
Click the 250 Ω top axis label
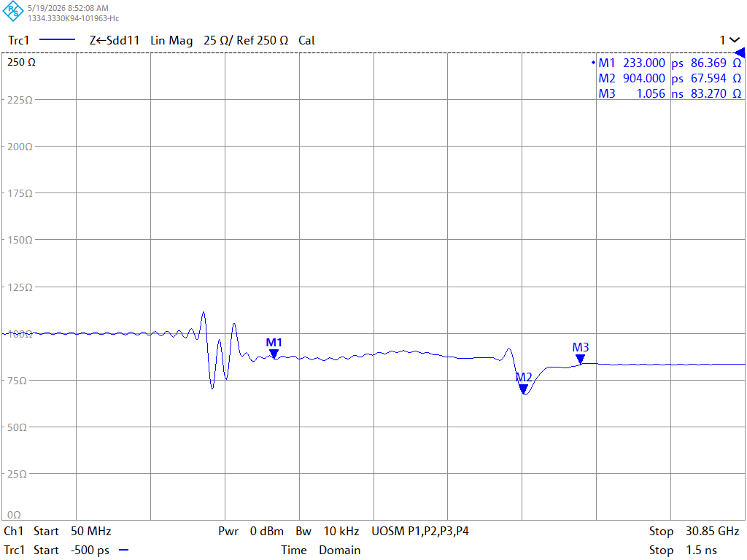pyautogui.click(x=21, y=62)
